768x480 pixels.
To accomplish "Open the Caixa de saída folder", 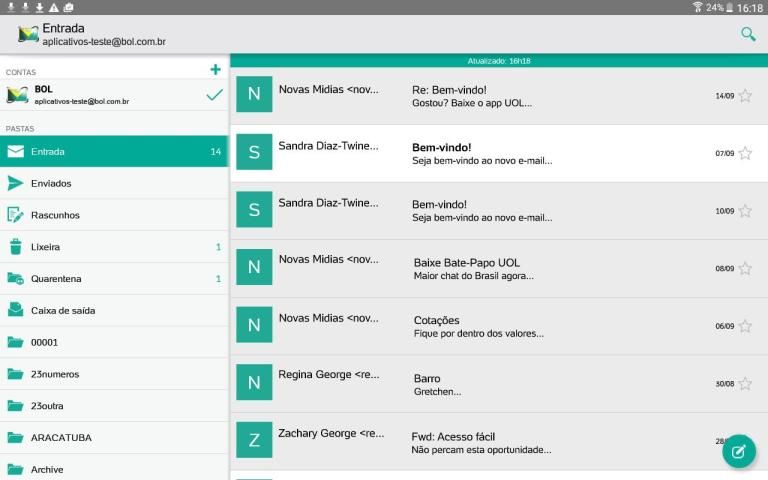I will 114,311.
